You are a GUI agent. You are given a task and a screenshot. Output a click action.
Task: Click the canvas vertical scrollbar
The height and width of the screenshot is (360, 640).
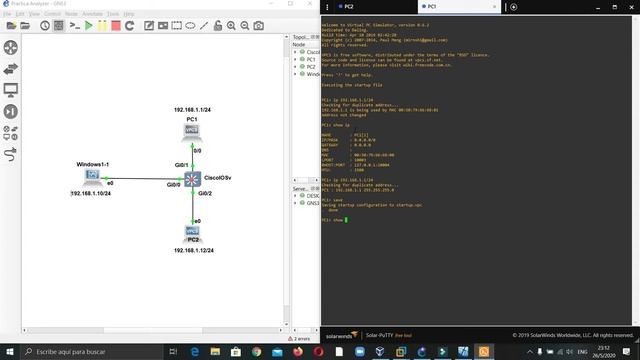click(x=286, y=180)
